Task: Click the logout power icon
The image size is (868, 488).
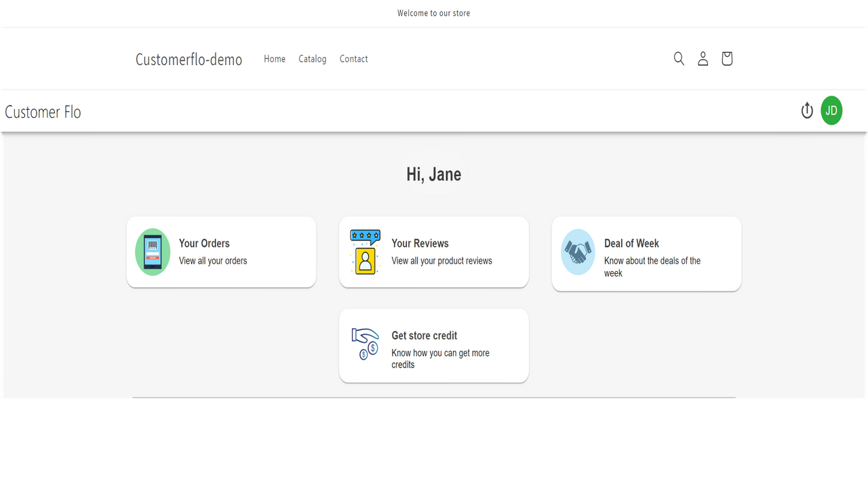Action: pyautogui.click(x=807, y=110)
